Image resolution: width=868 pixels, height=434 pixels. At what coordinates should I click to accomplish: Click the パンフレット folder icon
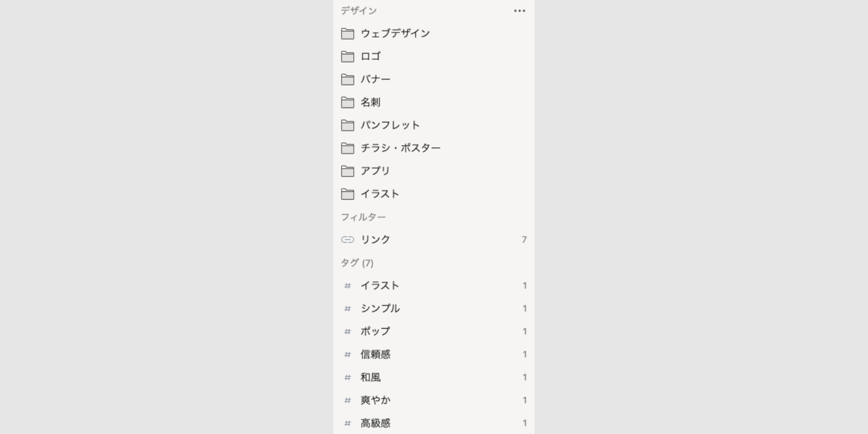pyautogui.click(x=347, y=125)
